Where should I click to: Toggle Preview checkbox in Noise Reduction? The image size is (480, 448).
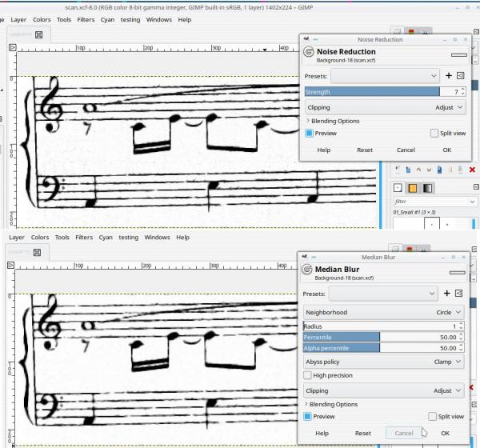[x=309, y=134]
